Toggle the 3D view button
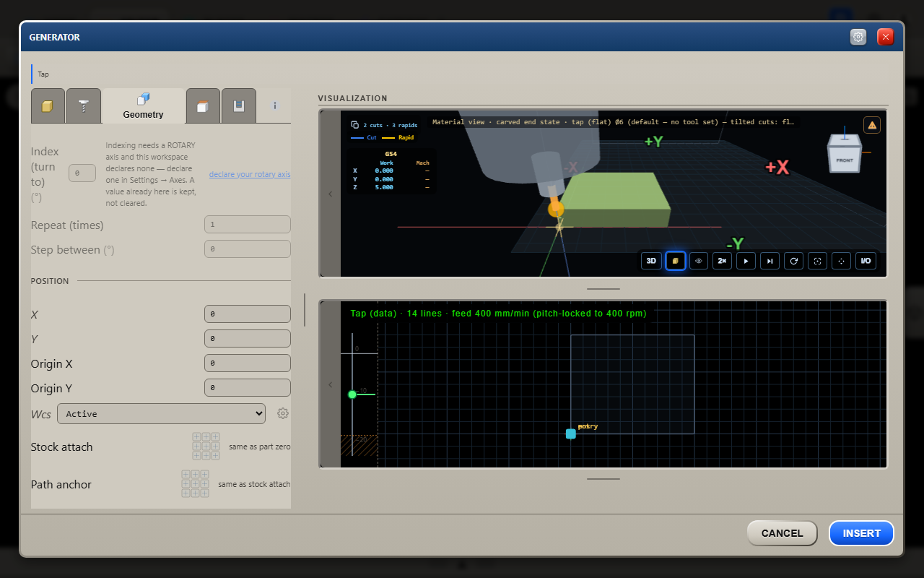Screen dimensions: 924x578 pos(651,261)
